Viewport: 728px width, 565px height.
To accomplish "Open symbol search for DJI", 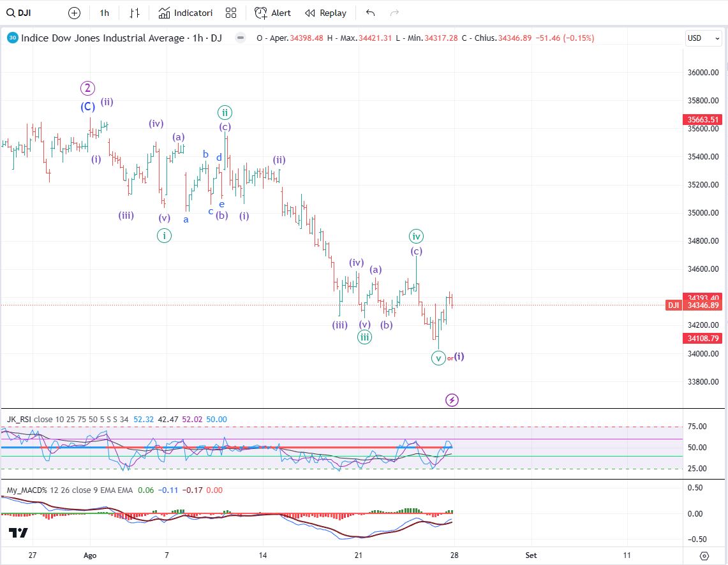I will (19, 13).
